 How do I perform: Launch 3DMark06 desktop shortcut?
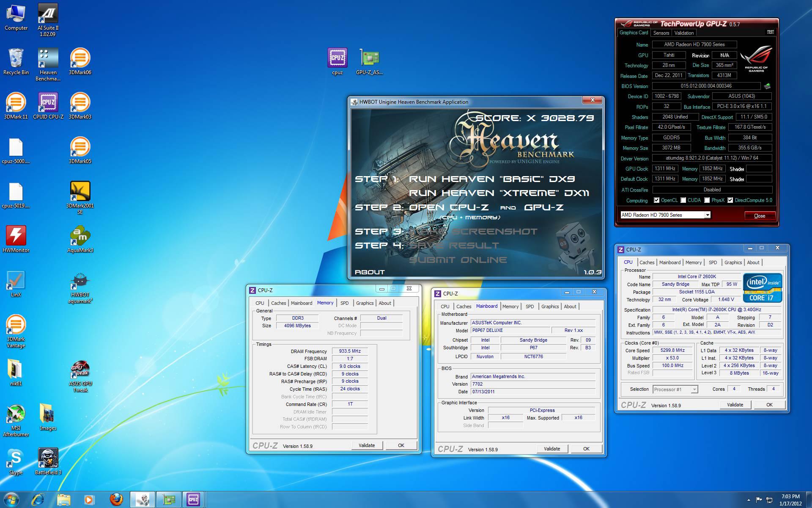pyautogui.click(x=80, y=62)
